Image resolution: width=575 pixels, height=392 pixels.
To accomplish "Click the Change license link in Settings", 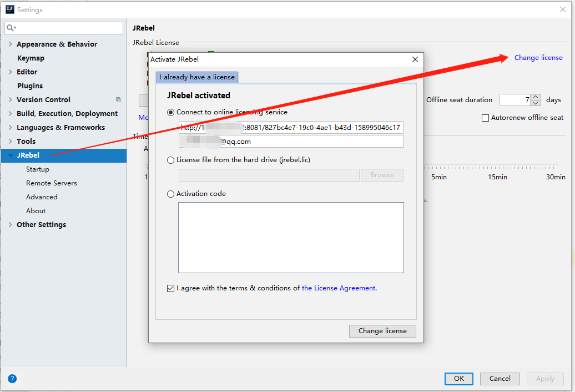I will point(538,58).
